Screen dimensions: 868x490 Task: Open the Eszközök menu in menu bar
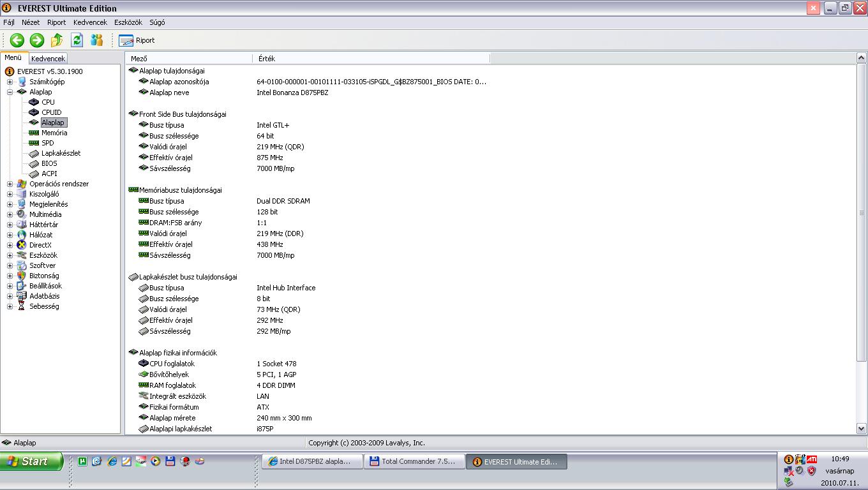coord(130,22)
